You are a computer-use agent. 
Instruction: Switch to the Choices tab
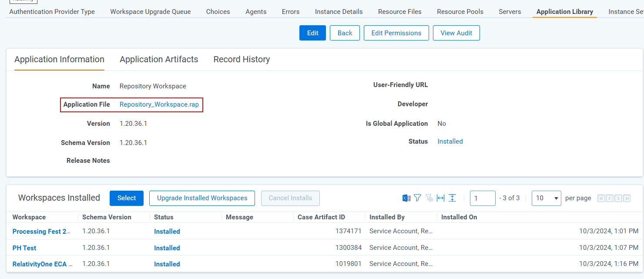[x=218, y=12]
